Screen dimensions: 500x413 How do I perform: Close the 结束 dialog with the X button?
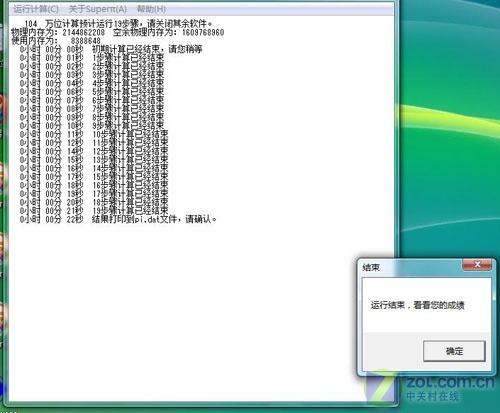477,265
